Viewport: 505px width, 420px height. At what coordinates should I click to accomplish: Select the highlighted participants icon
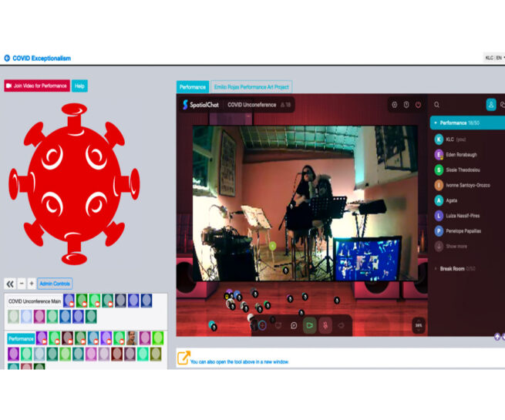(x=490, y=105)
